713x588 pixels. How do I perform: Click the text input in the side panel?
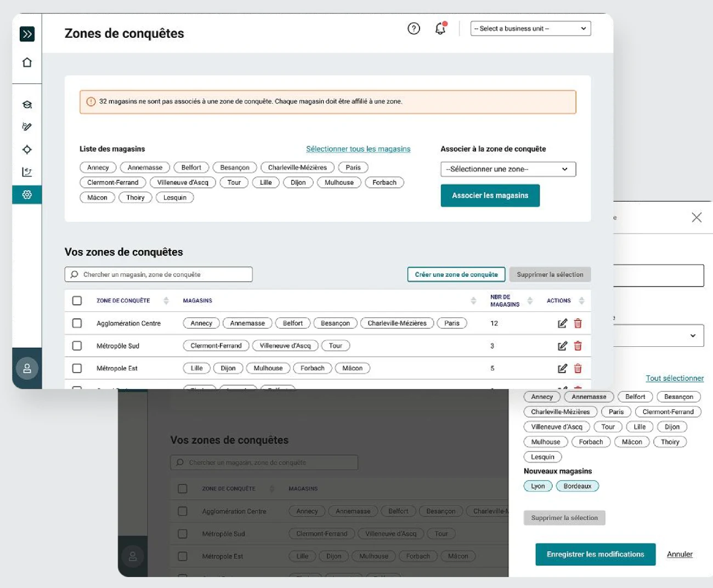point(658,276)
